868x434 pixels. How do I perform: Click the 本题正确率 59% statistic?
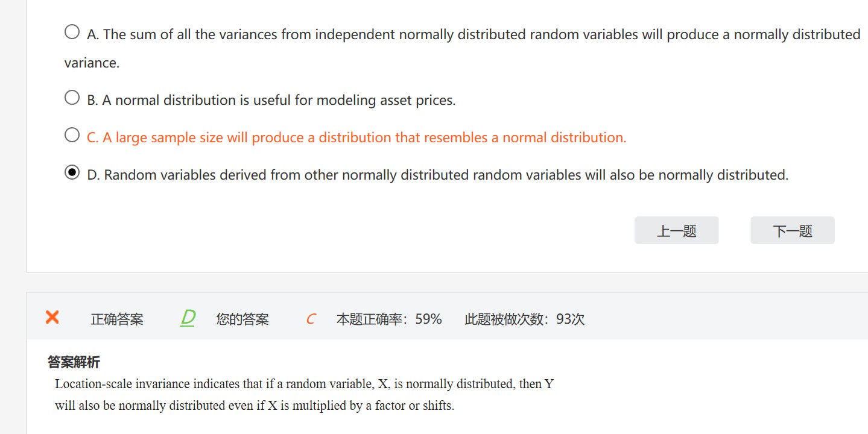[x=389, y=319]
